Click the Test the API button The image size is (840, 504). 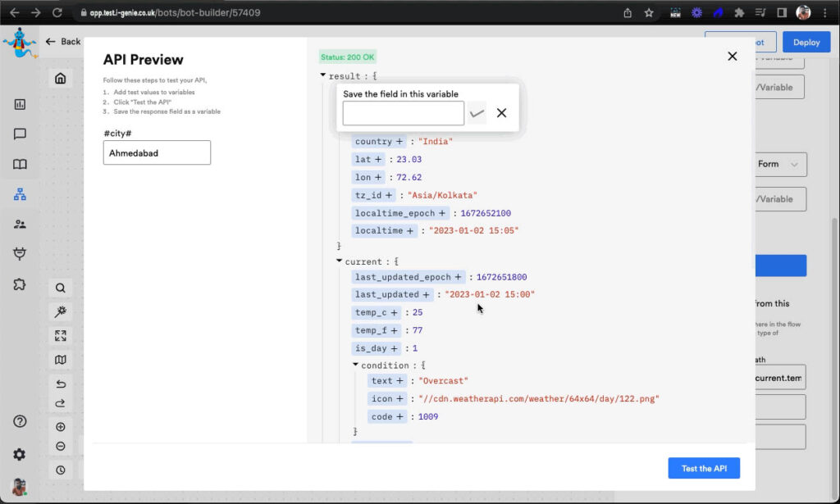(x=703, y=468)
